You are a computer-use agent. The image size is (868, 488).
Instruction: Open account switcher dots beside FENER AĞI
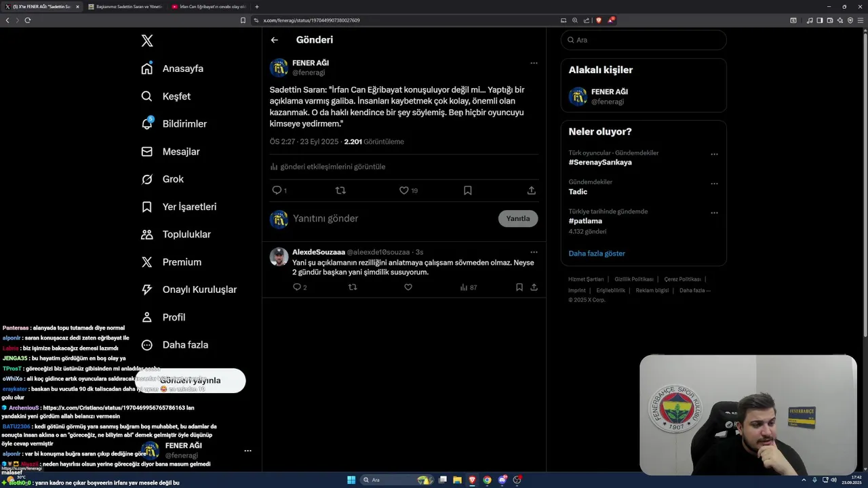[248, 451]
